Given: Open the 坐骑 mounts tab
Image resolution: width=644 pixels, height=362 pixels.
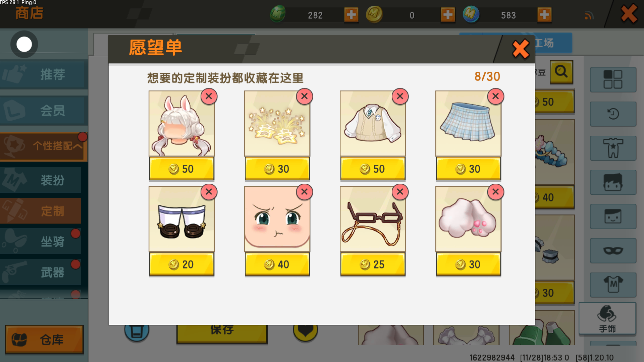Looking at the screenshot, I should [41, 241].
